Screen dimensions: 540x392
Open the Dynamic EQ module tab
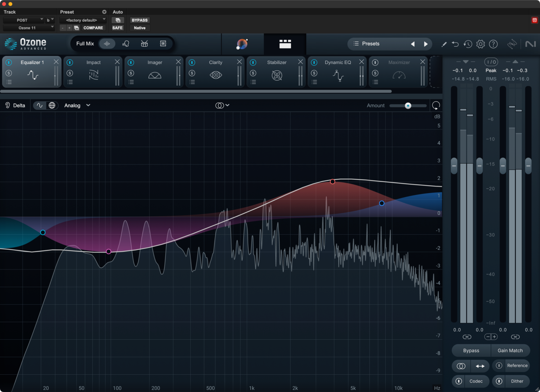tap(337, 62)
